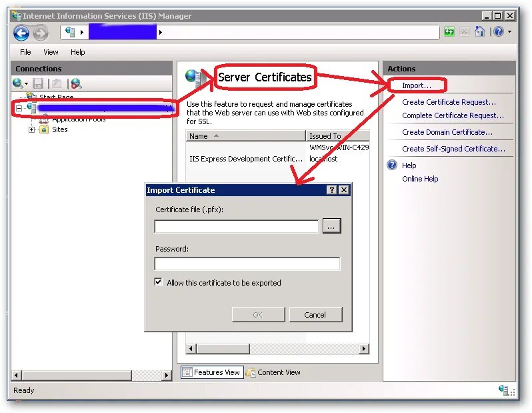Viewport: 532px width, 413px height.
Task: Click the blue Help icon in Actions
Action: 392,165
